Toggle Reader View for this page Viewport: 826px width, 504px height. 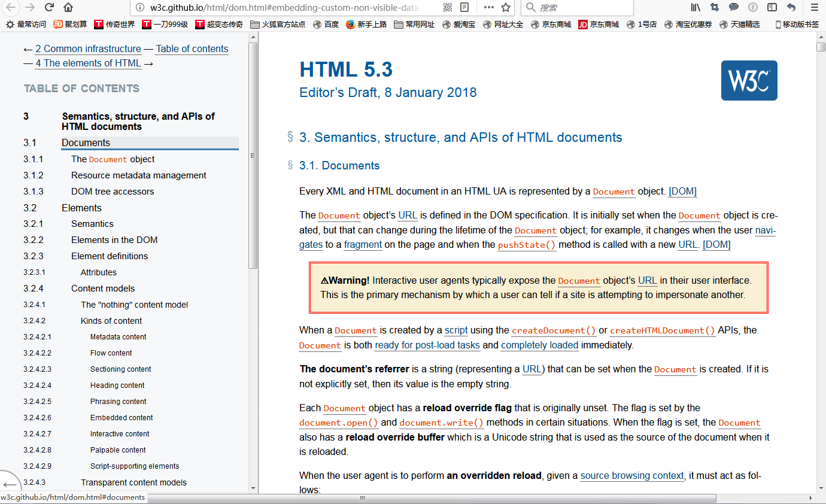(464, 7)
